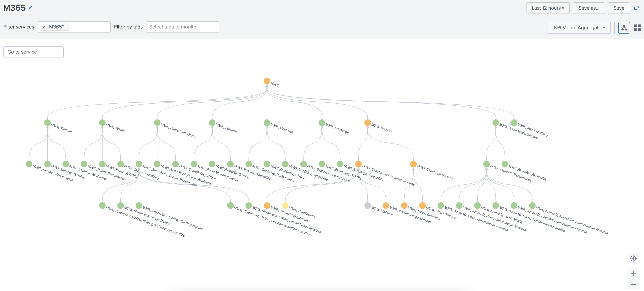Select the M365_Threat Management node
The image size is (644, 291).
[x=267, y=206]
